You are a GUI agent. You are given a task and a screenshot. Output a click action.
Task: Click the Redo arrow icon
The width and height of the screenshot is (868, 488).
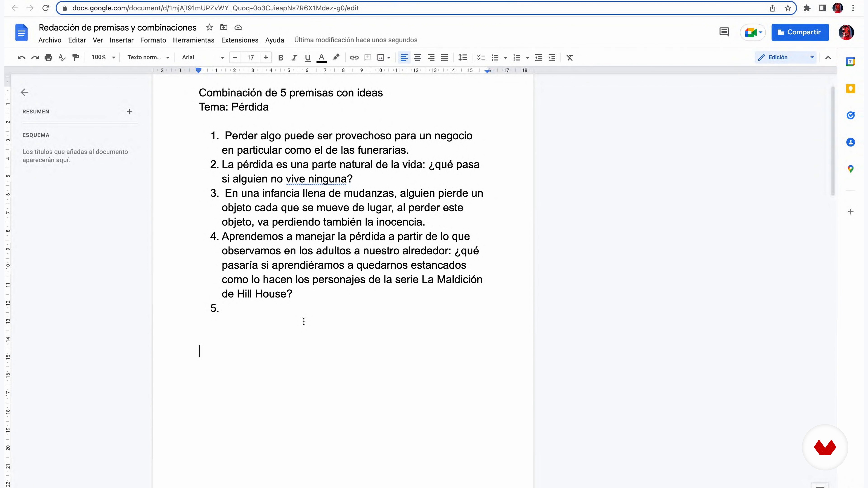(35, 58)
